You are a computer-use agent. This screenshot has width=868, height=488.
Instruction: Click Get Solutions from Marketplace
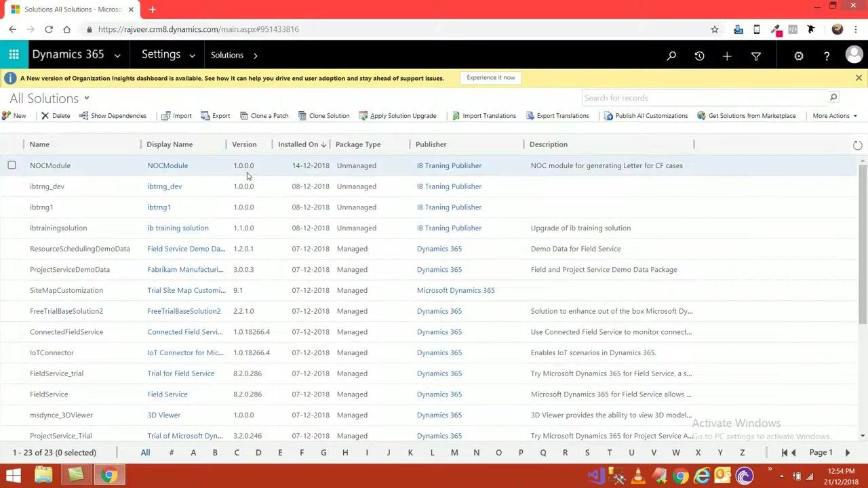pos(747,116)
